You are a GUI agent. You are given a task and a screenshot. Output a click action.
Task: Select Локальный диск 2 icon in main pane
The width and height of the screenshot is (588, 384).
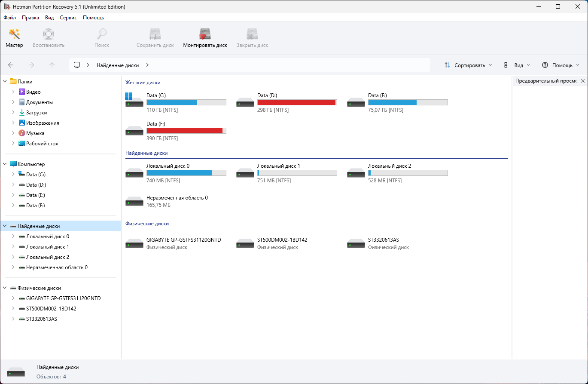pos(356,173)
